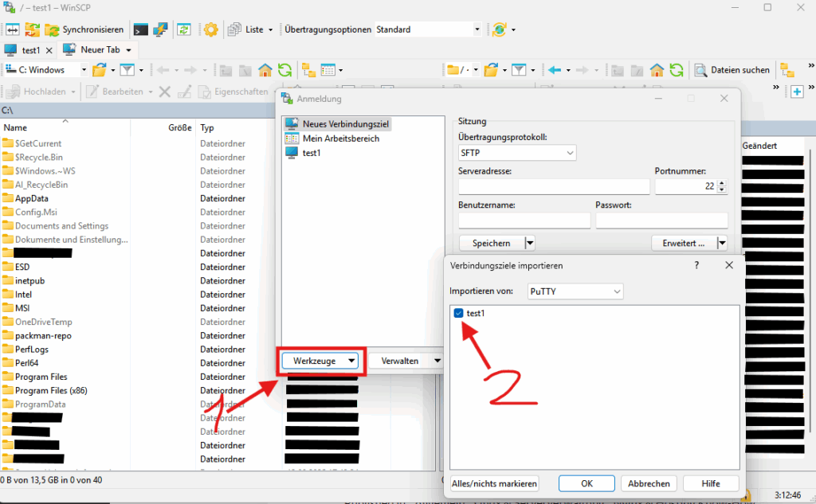Open in PuTTY toolbar icon

pyautogui.click(x=160, y=29)
